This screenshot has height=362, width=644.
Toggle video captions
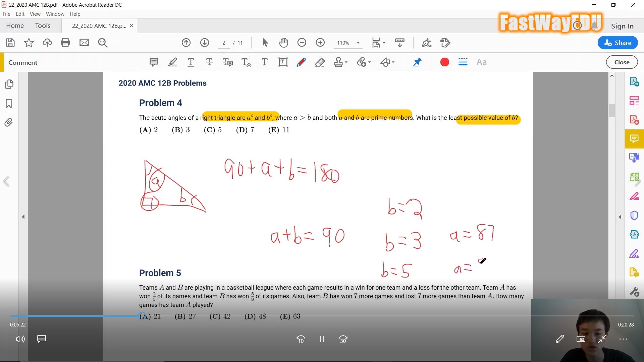coord(42,339)
